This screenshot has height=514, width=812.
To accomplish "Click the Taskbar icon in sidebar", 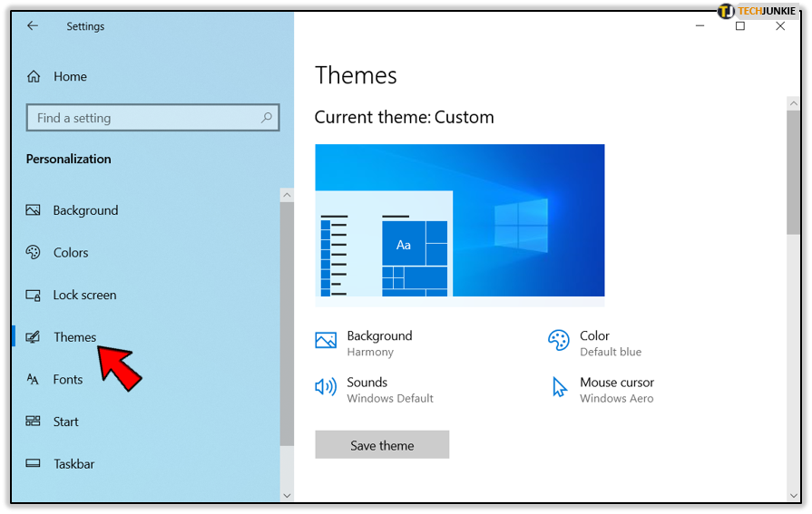I will [x=34, y=463].
